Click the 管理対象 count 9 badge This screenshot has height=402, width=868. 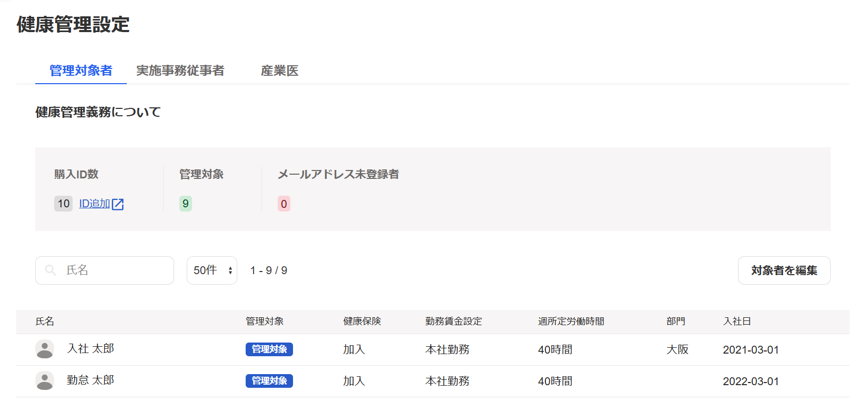186,204
